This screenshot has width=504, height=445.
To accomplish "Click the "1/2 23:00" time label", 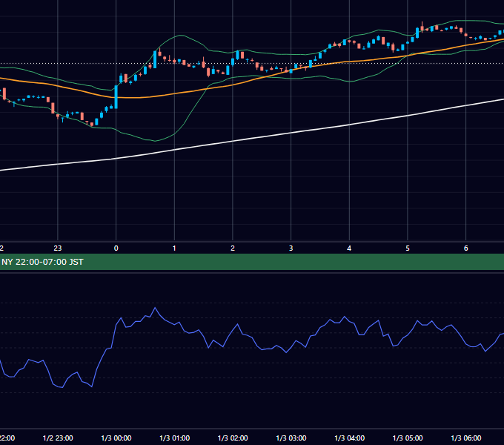I will point(58,438).
